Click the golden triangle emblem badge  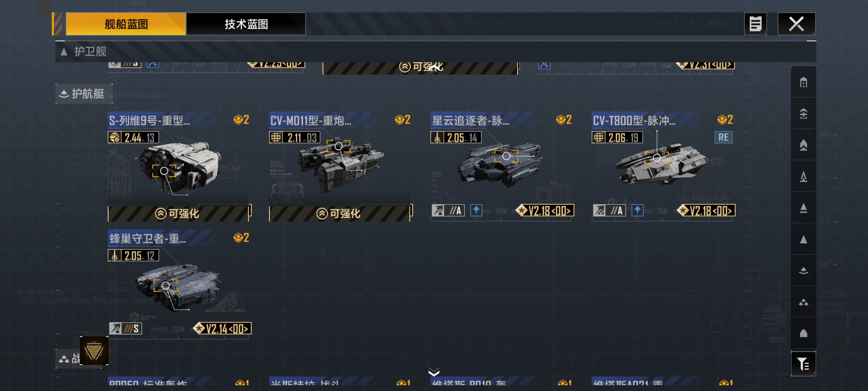click(94, 351)
